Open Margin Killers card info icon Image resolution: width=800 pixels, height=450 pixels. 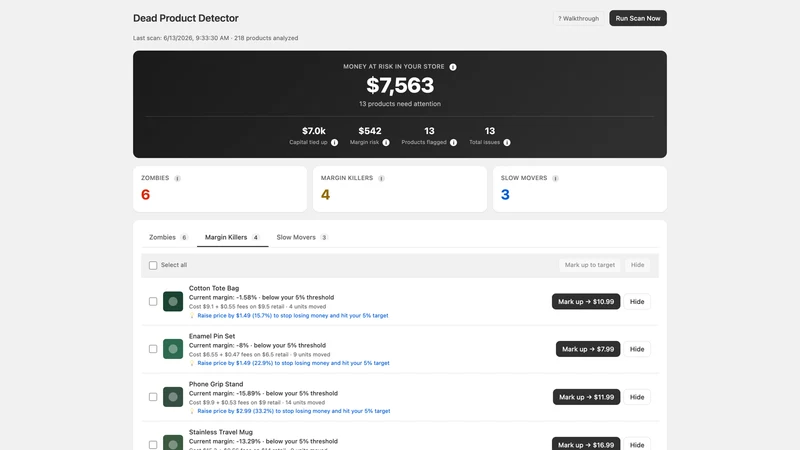click(x=381, y=179)
